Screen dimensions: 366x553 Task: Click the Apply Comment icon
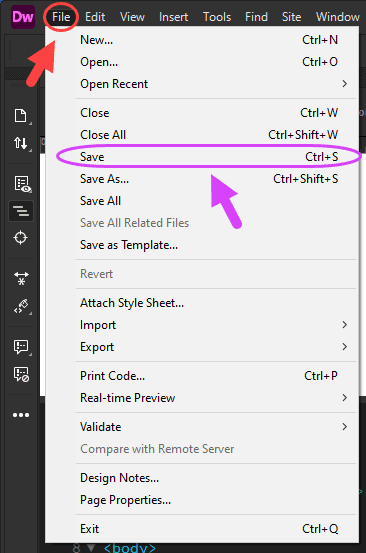(x=21, y=347)
